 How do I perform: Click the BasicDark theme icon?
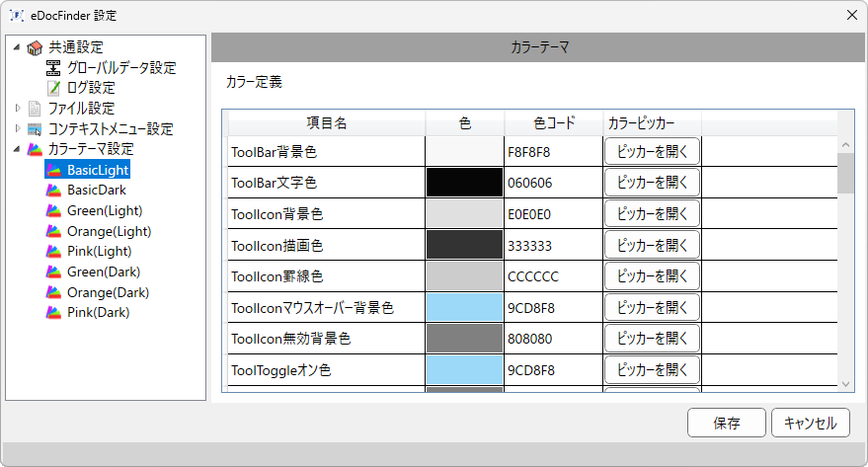point(53,191)
